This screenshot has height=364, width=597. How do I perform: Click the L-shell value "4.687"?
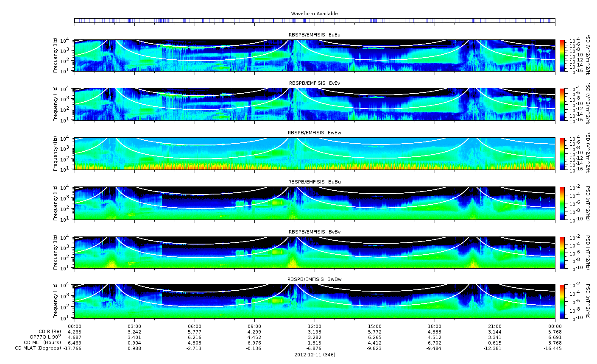click(74, 337)
